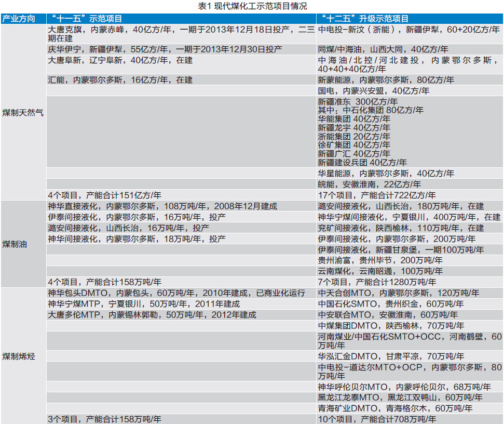Click 河南煤业/中国石化SMTO+OCC，河南鹤壁 cell
504x424 pixels.
click(410, 341)
